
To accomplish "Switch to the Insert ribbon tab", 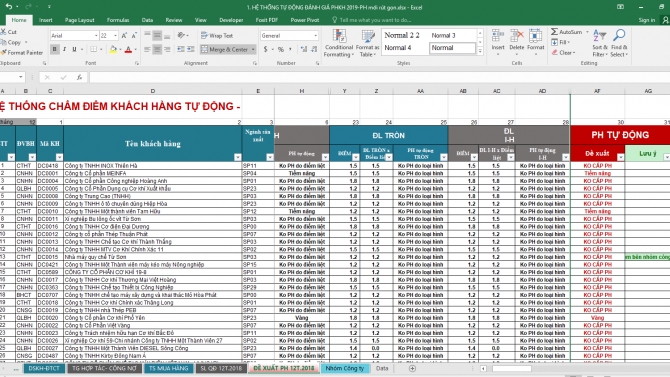I will (x=45, y=20).
